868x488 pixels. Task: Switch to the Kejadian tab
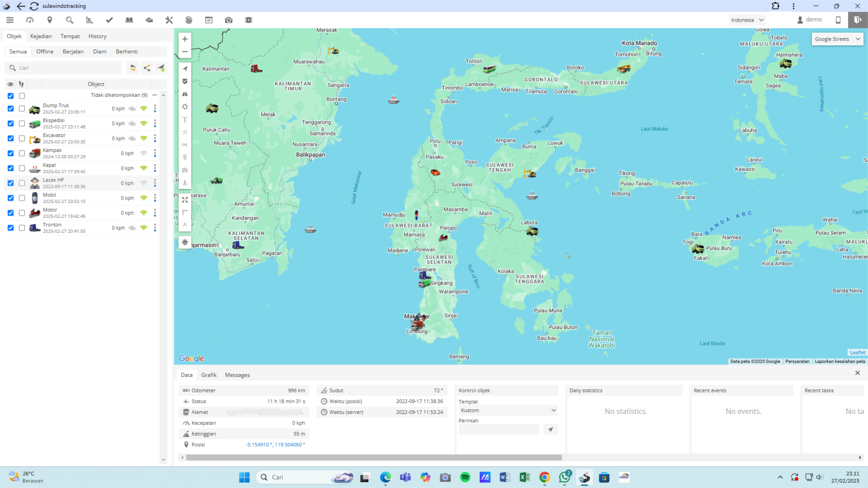pos(41,36)
